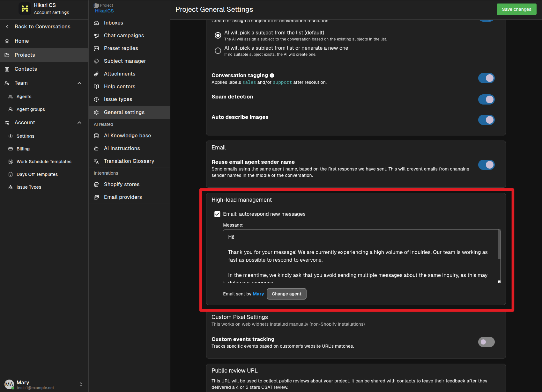Viewport: 542px width, 392px height.
Task: Click the message textarea scrollbar
Action: 499,245
